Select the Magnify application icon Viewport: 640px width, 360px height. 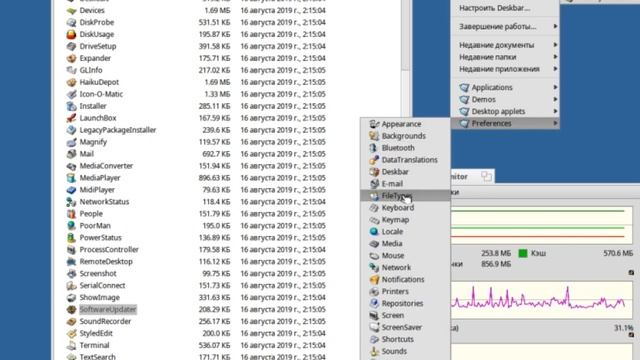coord(71,142)
